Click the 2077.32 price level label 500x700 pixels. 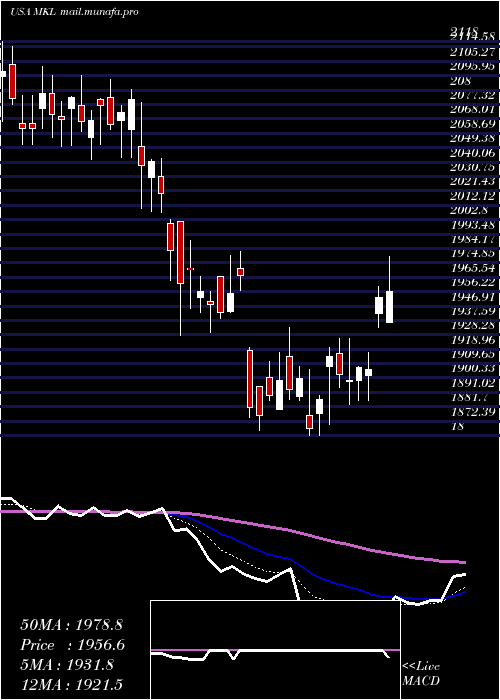click(473, 95)
